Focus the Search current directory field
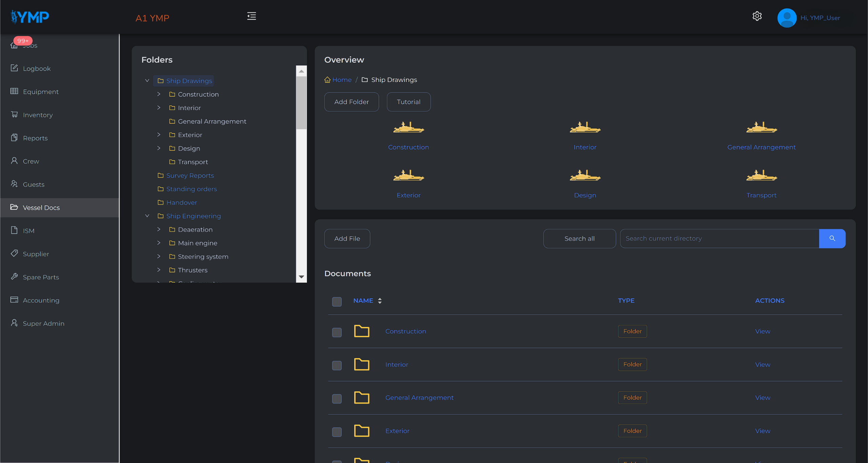Screen dimensions: 868x463 coord(719,238)
